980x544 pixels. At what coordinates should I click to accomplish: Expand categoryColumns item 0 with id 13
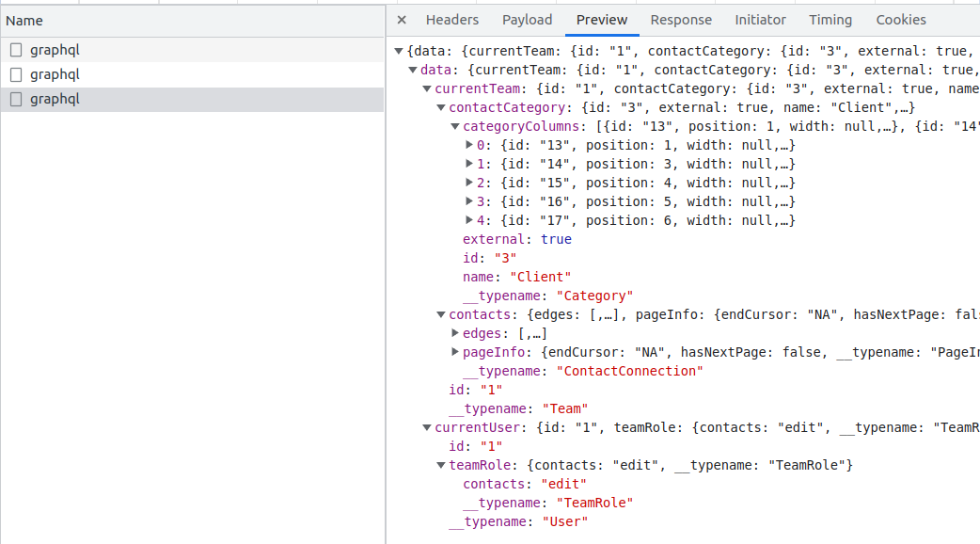(x=470, y=145)
